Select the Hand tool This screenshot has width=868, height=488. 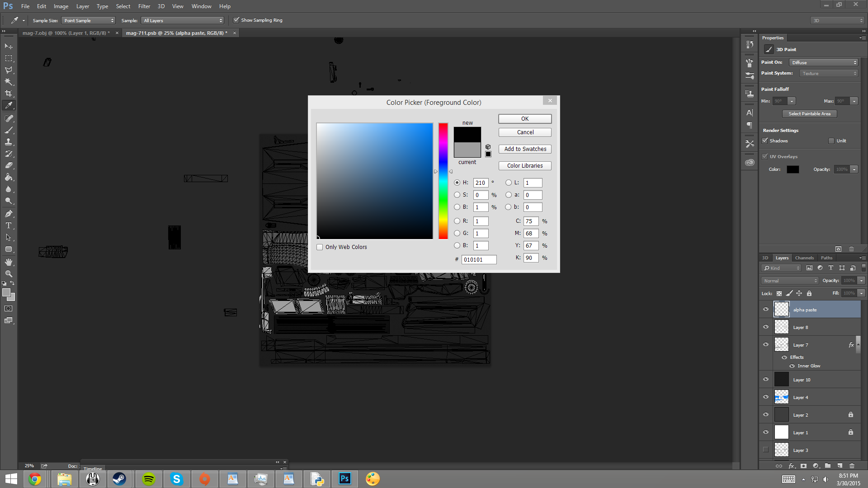(9, 262)
